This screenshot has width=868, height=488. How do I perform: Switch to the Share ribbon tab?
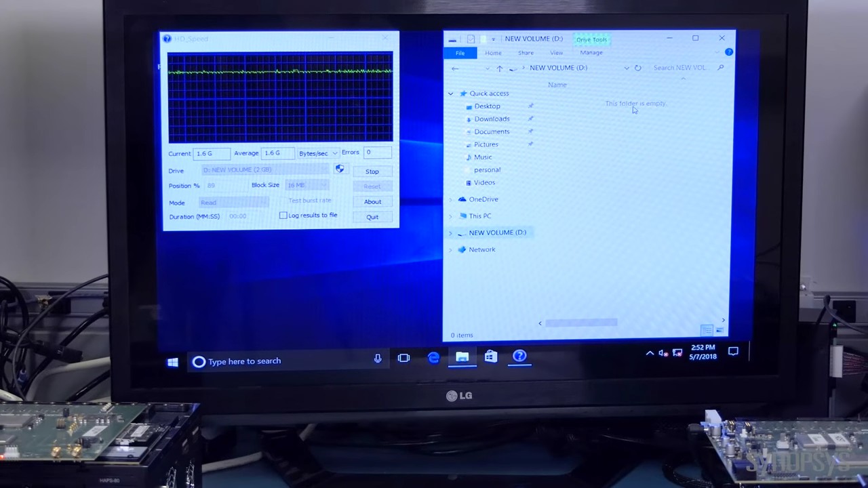[526, 53]
